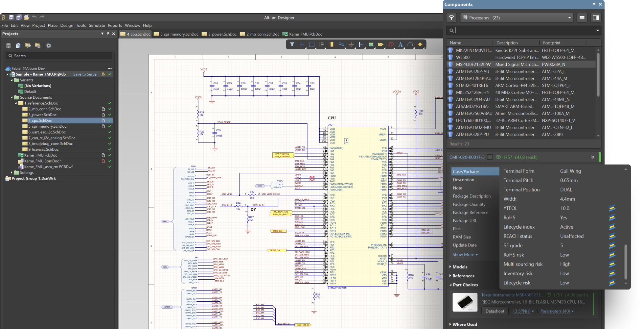Tick the checkbox beside CMP-020-00017-3

490,157
